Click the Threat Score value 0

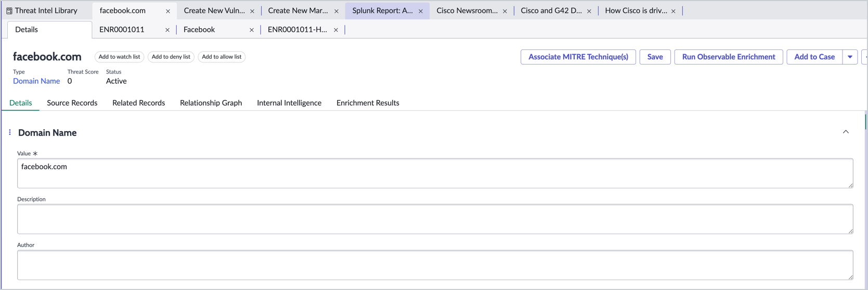tap(70, 81)
